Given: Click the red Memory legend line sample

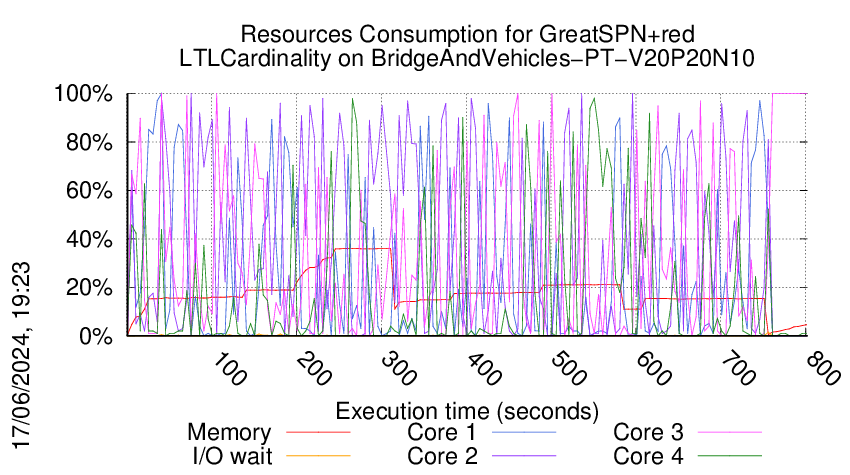Looking at the screenshot, I should [318, 433].
